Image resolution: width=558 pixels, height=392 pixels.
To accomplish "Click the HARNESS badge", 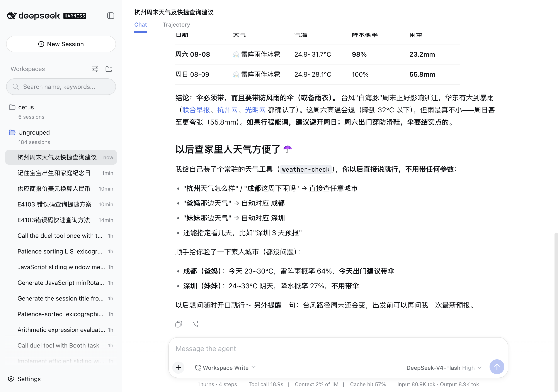I will point(75,16).
